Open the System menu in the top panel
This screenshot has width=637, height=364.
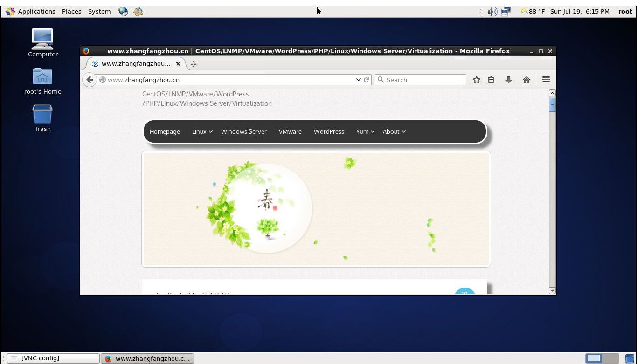pyautogui.click(x=99, y=11)
